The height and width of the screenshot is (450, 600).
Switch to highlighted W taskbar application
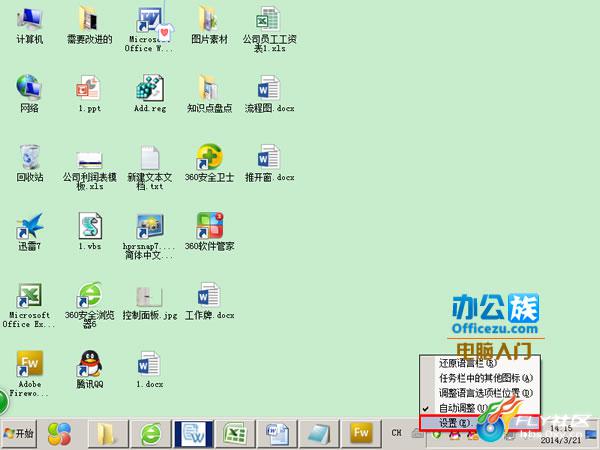193,434
